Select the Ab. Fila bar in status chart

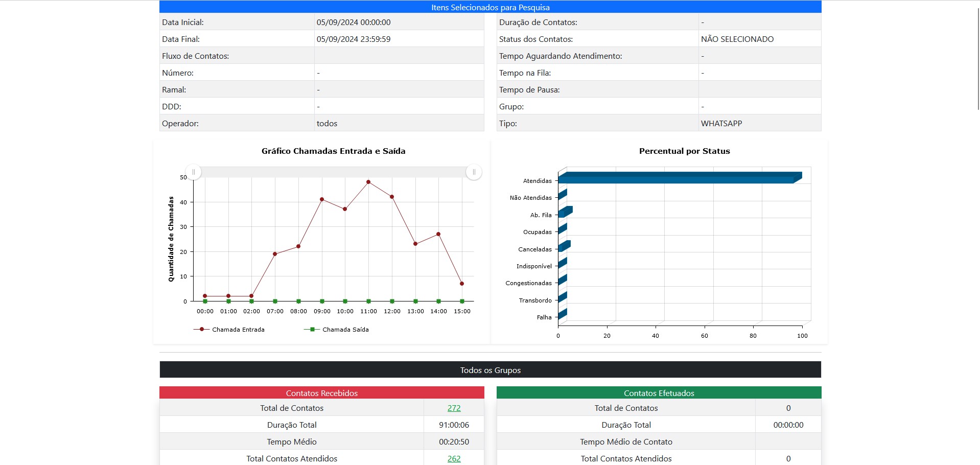coord(565,213)
